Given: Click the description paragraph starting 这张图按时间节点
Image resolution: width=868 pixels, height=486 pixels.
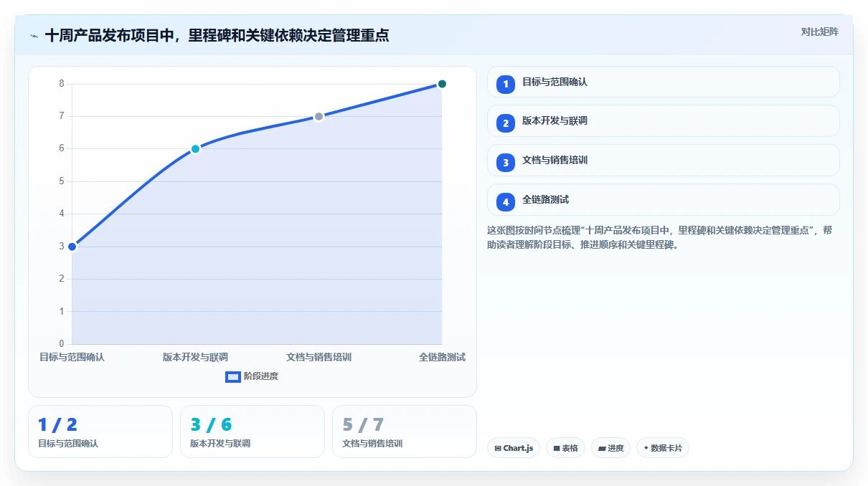Looking at the screenshot, I should coord(660,237).
